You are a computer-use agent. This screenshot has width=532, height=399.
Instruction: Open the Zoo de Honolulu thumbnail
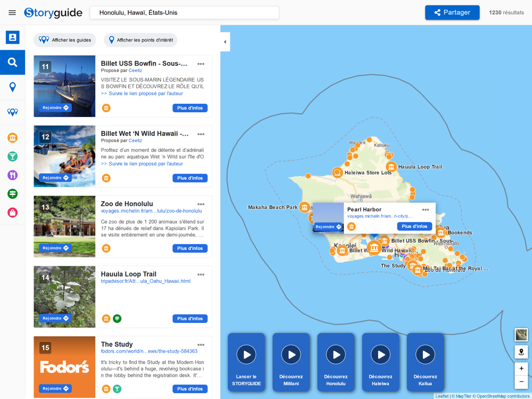[64, 227]
